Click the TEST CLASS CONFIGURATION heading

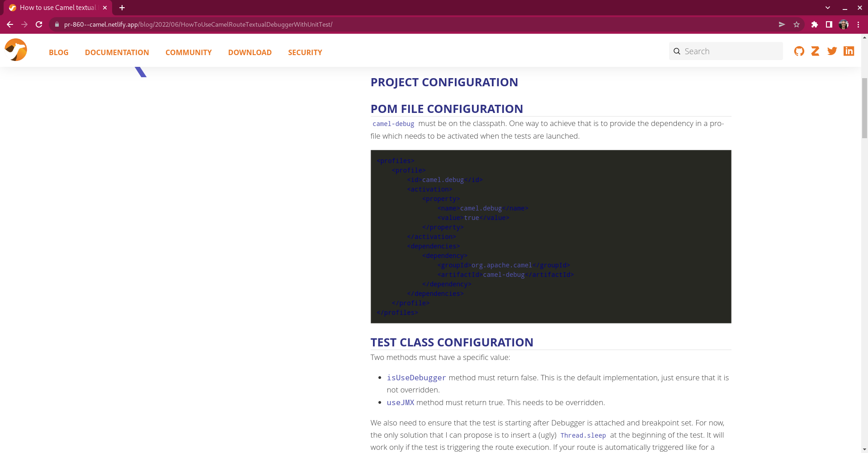pyautogui.click(x=452, y=342)
